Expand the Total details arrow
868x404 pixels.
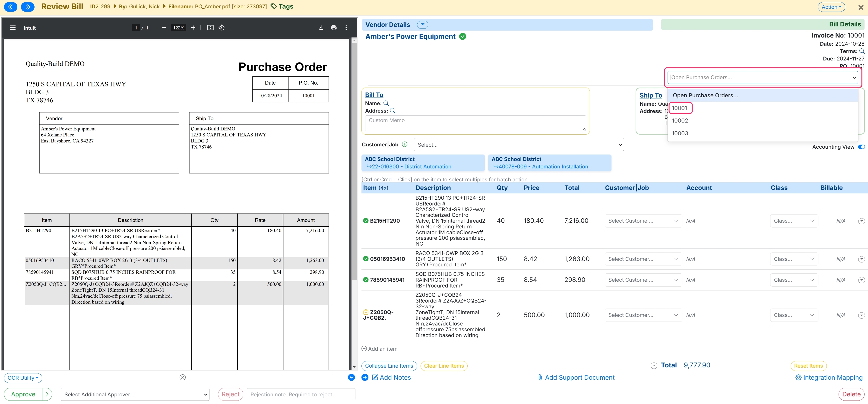pos(654,366)
